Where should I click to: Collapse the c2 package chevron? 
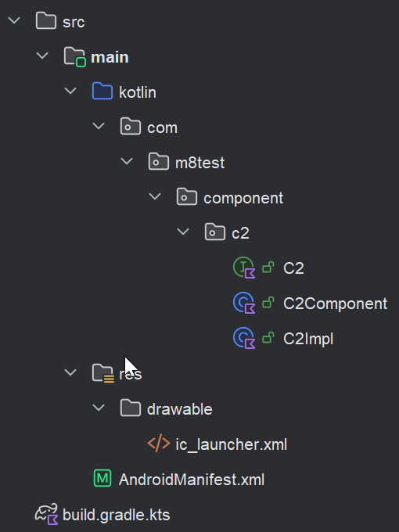183,232
